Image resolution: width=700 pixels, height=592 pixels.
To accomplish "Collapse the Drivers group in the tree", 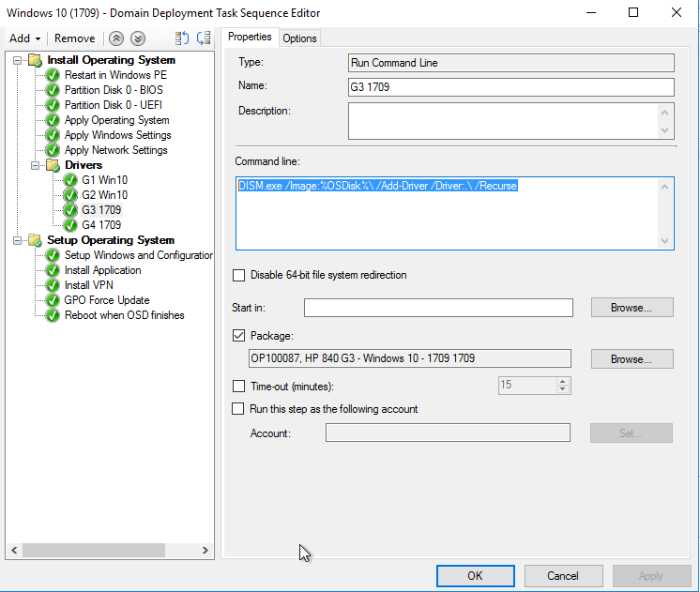I will point(36,165).
